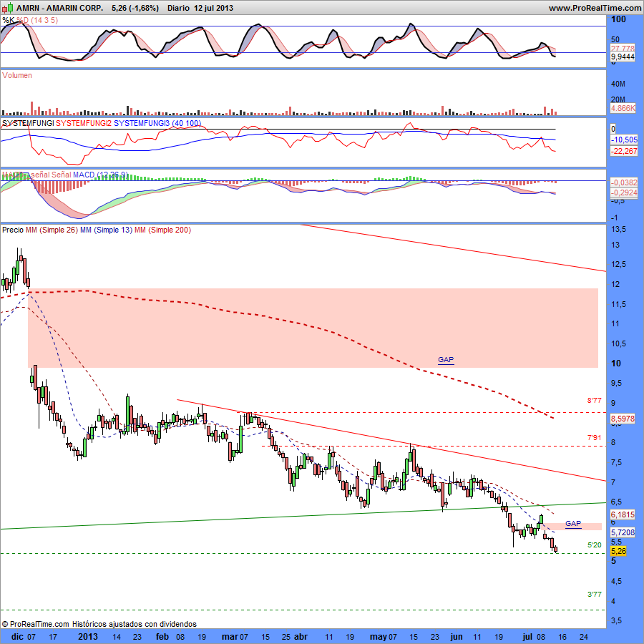The width and height of the screenshot is (644, 644).
Task: Click the 12 jul 2013 date label
Action: (x=213, y=8)
